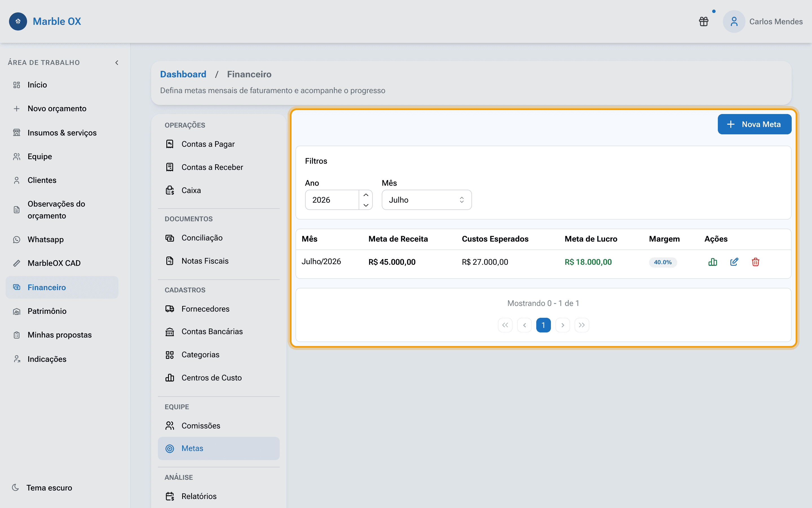Click the Caixa cash register icon

170,190
